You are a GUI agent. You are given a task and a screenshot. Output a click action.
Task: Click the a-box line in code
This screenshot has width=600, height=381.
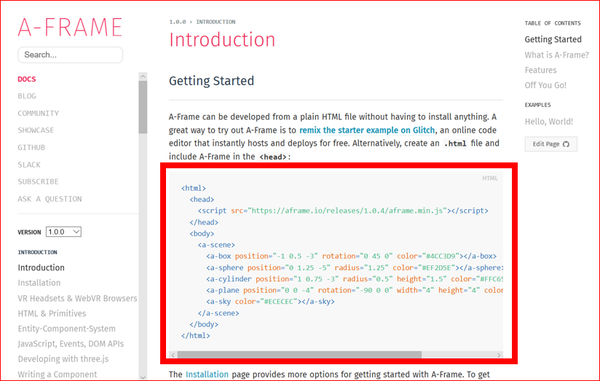click(x=351, y=256)
